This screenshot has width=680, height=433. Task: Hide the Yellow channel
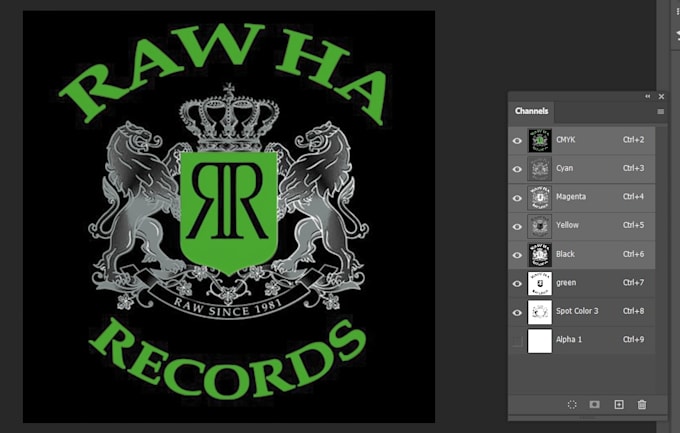[x=517, y=226]
